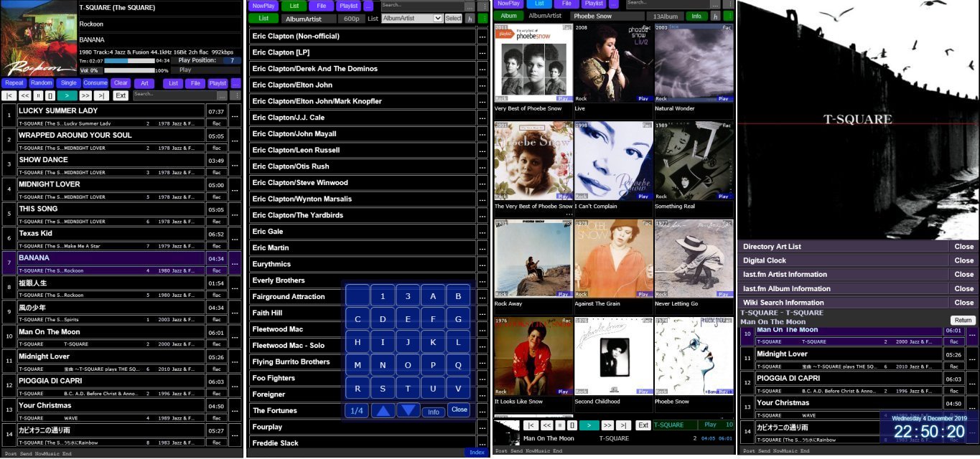Viewport: 980px width, 459px height.
Task: Click the skip-to-next-track icon
Action: tap(103, 95)
